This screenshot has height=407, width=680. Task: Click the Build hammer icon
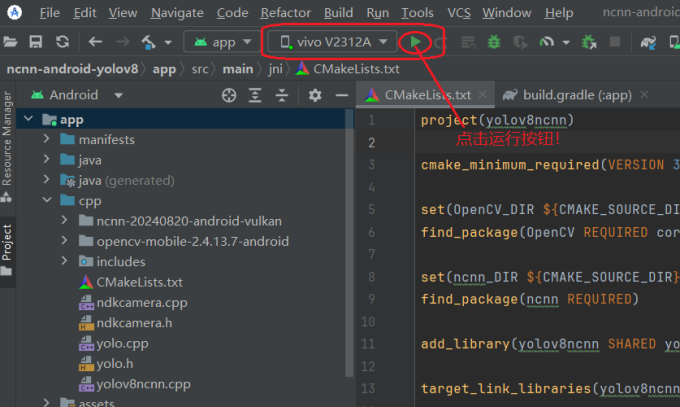click(149, 42)
